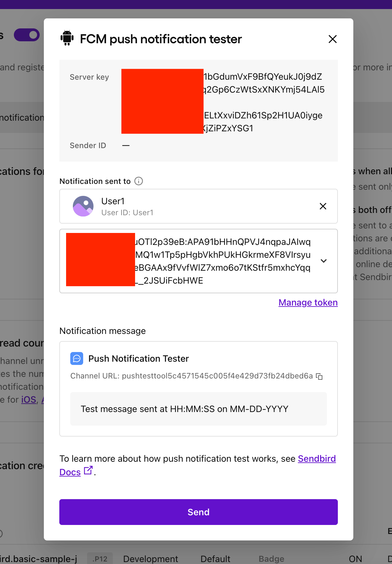Close the FCM push notification tester dialog

click(x=332, y=39)
